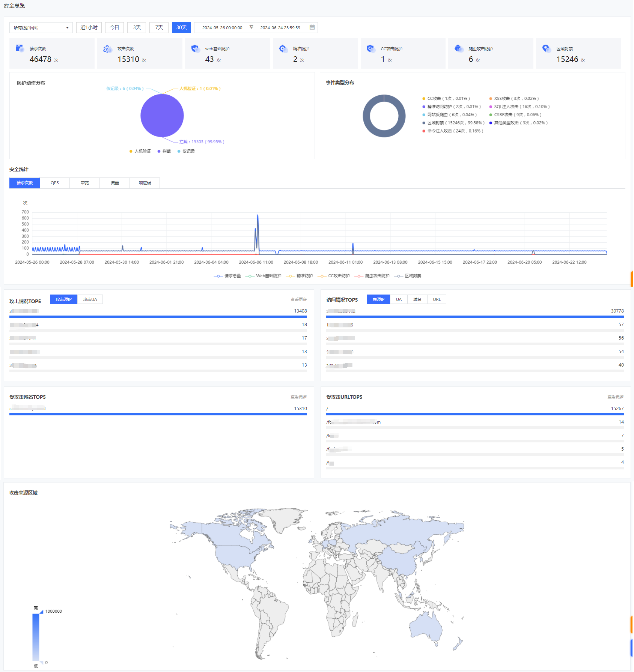Click the 区域封禁 location icon
The width and height of the screenshot is (634, 672).
[x=547, y=48]
